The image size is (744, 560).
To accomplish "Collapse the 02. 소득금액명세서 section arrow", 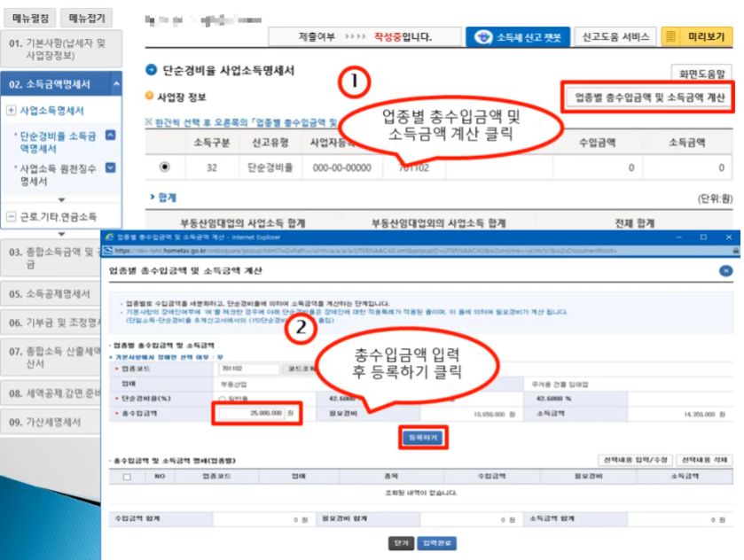I will (x=116, y=84).
